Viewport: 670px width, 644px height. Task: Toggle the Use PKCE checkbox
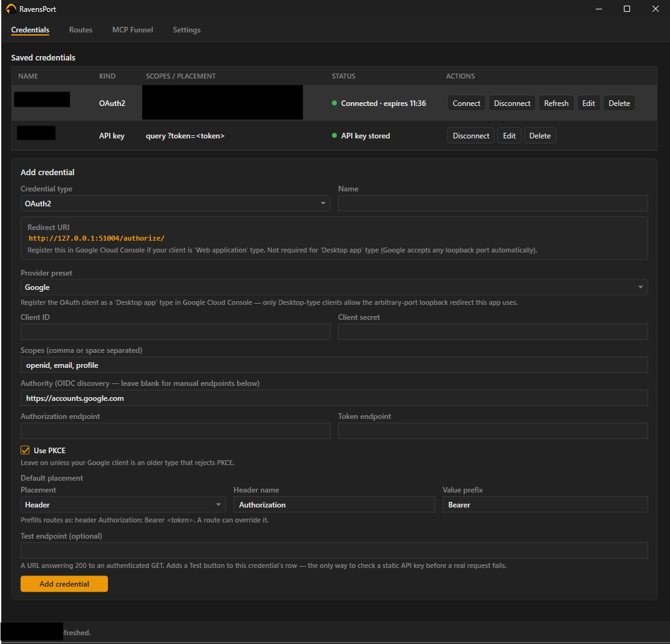click(25, 450)
